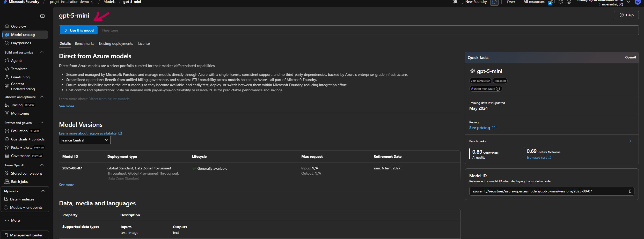Open the France Central region dropdown
The image size is (644, 239).
85,140
